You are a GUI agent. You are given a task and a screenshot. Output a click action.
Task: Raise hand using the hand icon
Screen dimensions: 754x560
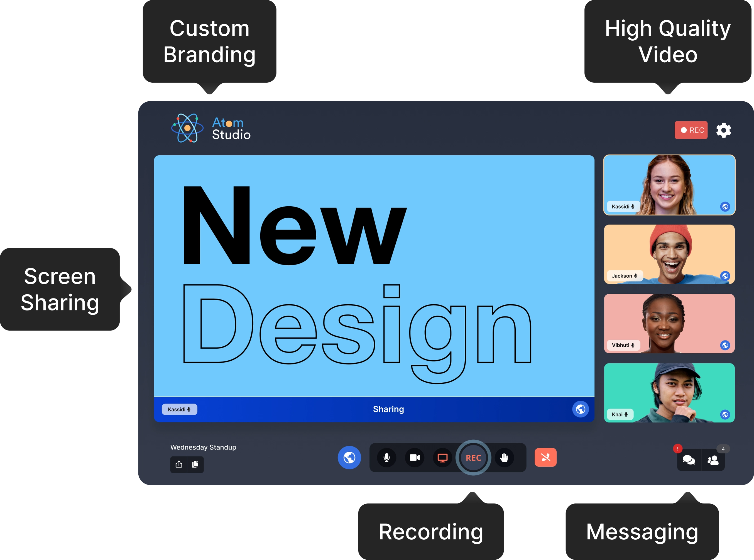coord(504,458)
